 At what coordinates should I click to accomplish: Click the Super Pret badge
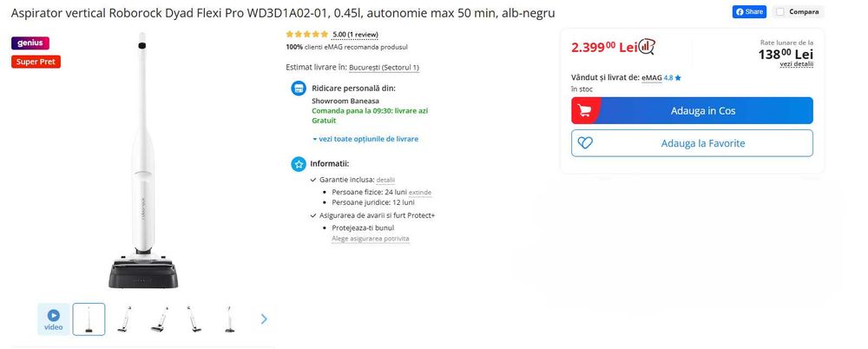point(36,62)
